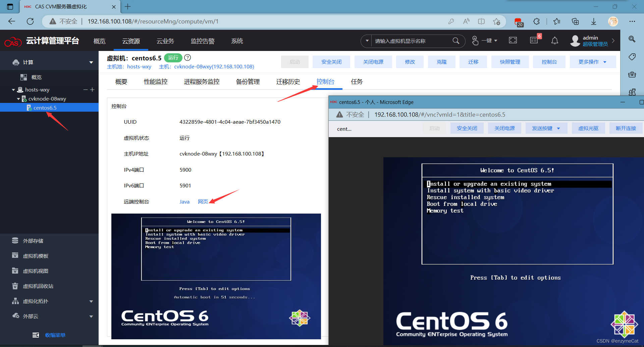Open the 监控告警 top menu
The width and height of the screenshot is (644, 347).
(203, 41)
